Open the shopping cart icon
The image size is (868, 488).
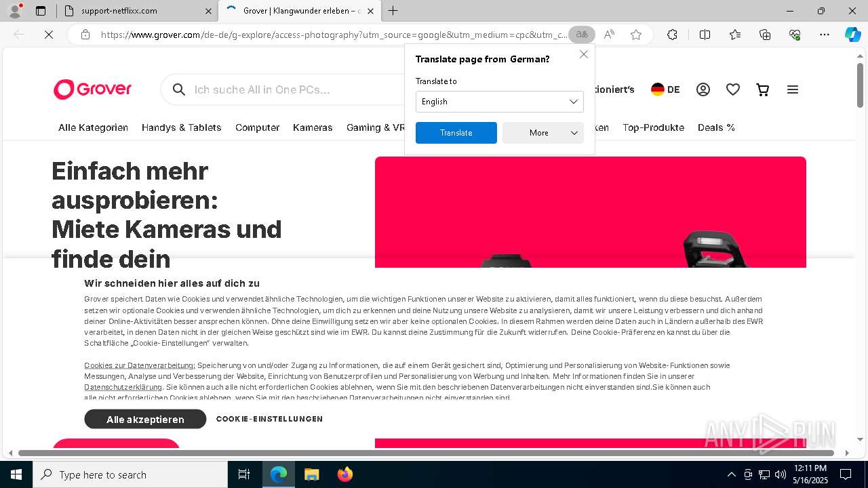pyautogui.click(x=763, y=89)
